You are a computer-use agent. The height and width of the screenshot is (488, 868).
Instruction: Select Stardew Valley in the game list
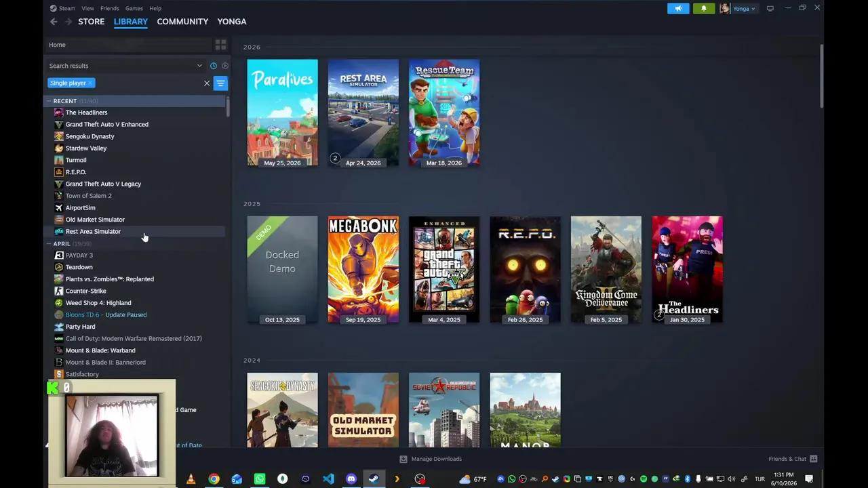pyautogui.click(x=86, y=148)
